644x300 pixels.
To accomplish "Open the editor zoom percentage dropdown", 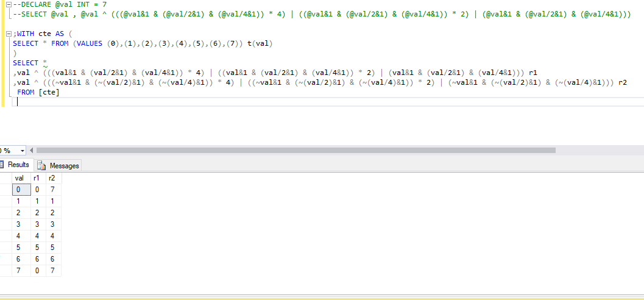I will [x=23, y=150].
